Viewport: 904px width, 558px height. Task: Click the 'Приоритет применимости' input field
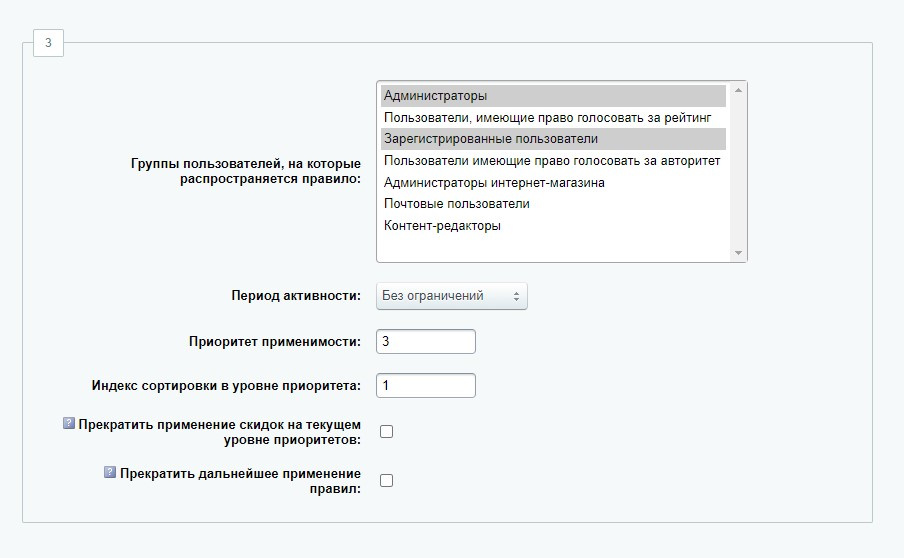425,341
